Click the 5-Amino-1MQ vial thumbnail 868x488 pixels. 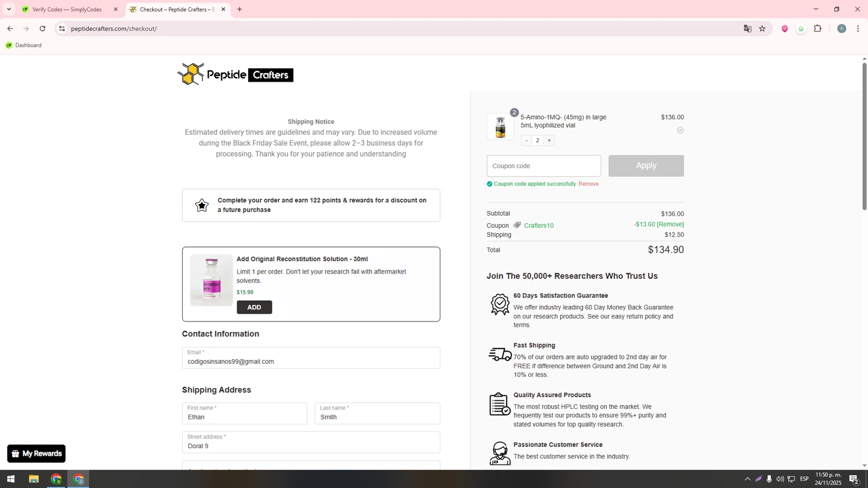pos(500,127)
